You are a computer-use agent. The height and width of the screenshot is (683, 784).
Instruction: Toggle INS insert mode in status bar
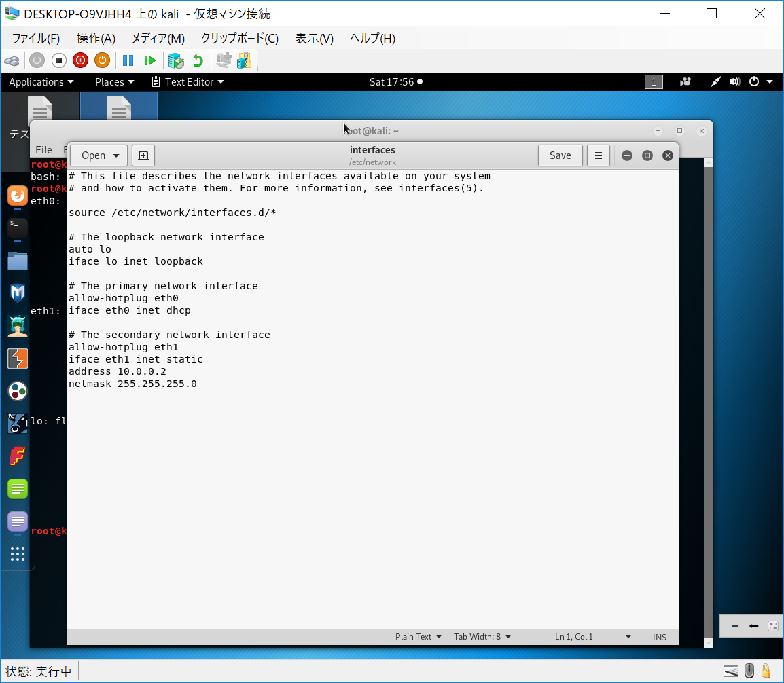point(660,637)
